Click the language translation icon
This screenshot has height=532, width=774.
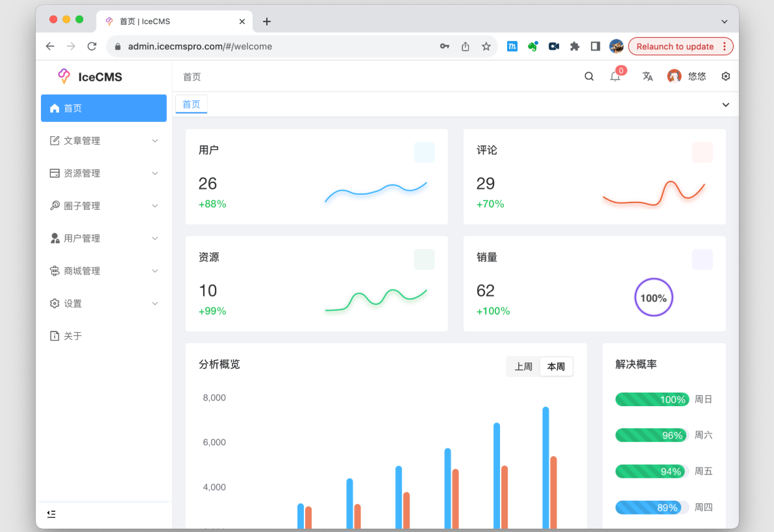(x=647, y=76)
